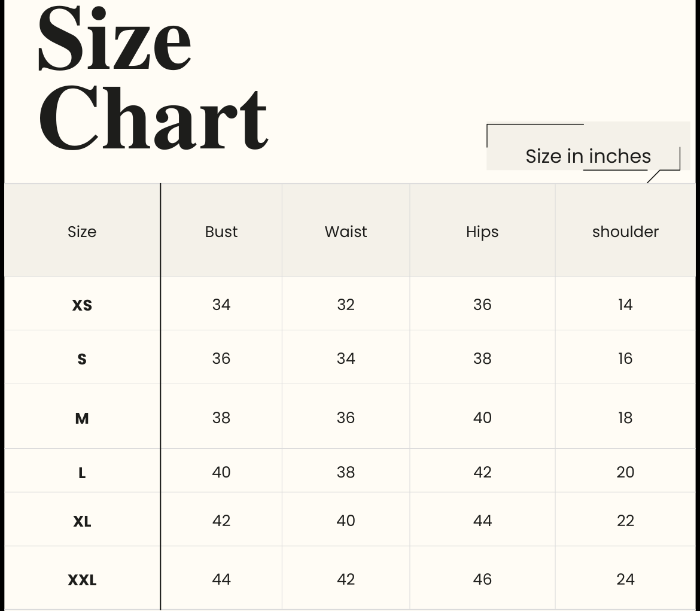Click the "Size in inches" label
Image resolution: width=700 pixels, height=611 pixels.
[588, 156]
